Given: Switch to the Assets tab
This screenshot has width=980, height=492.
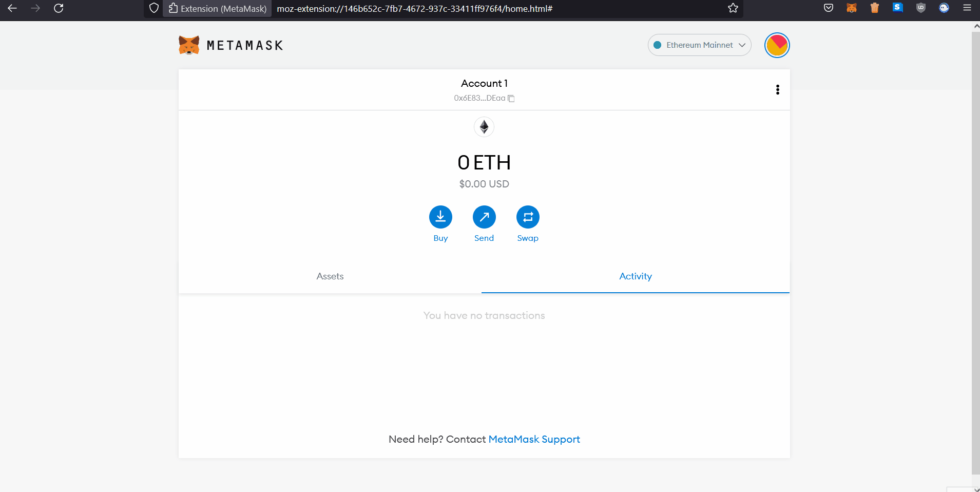Looking at the screenshot, I should (x=330, y=276).
